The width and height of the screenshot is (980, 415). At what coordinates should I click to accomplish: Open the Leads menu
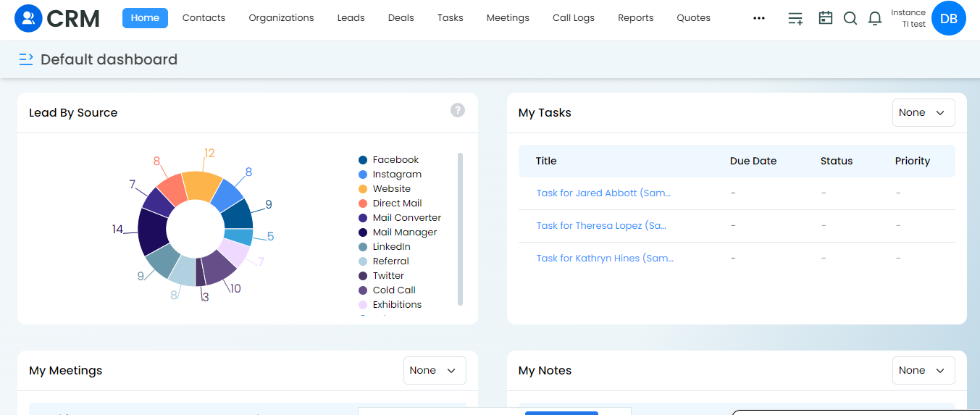point(351,18)
